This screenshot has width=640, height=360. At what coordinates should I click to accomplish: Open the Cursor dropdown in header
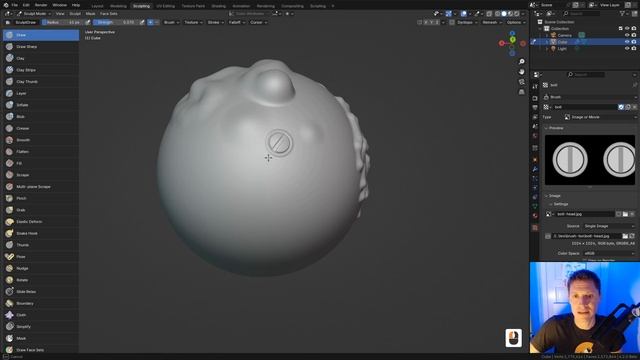tap(258, 22)
